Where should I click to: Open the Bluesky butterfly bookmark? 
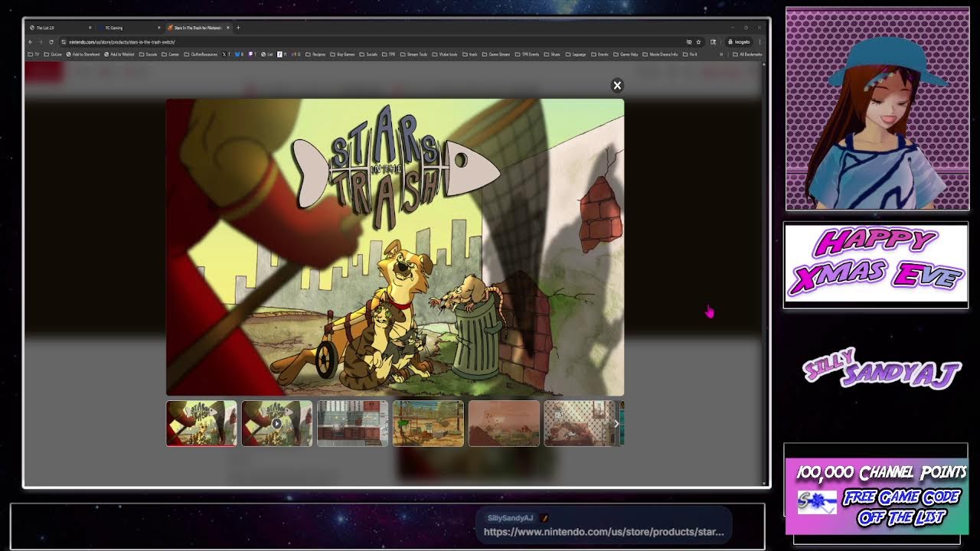coord(239,54)
